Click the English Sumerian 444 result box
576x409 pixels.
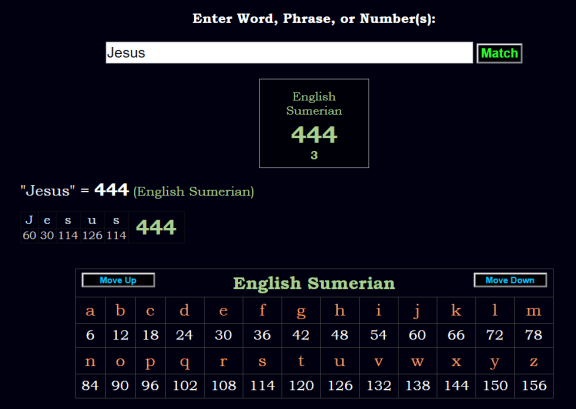click(x=314, y=123)
